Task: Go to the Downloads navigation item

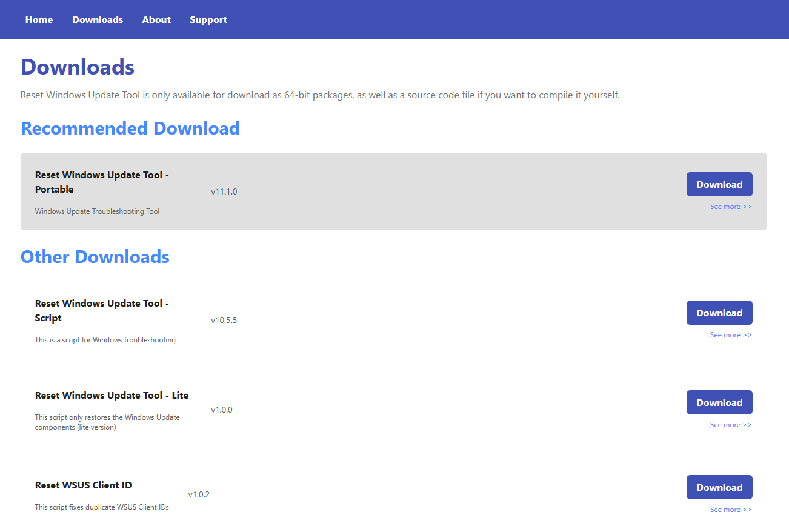Action: (x=98, y=19)
